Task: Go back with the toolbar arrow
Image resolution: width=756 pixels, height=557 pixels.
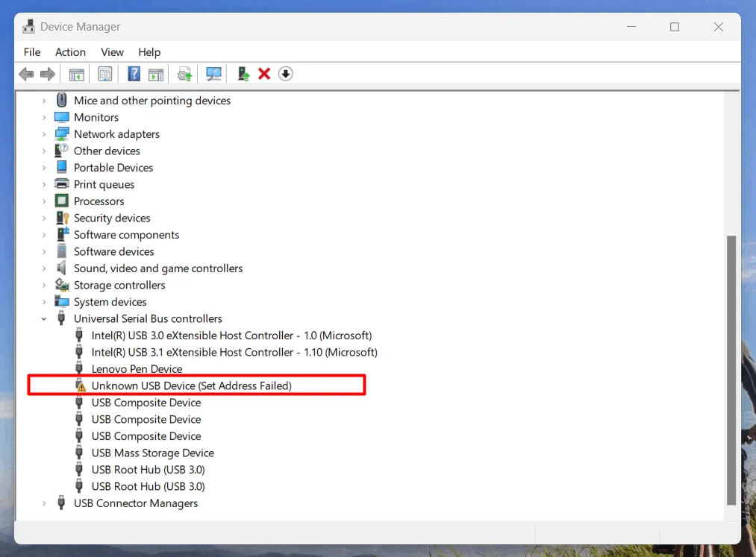Action: click(x=27, y=75)
